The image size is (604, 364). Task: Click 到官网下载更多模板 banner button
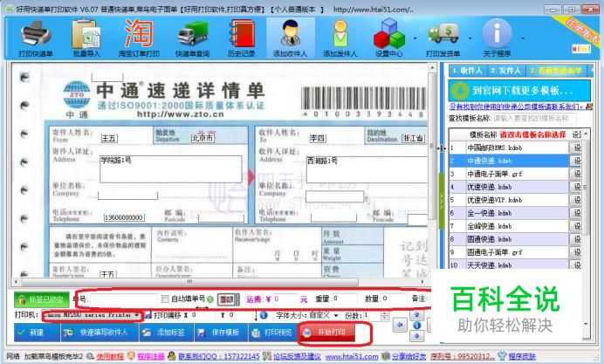coord(519,91)
